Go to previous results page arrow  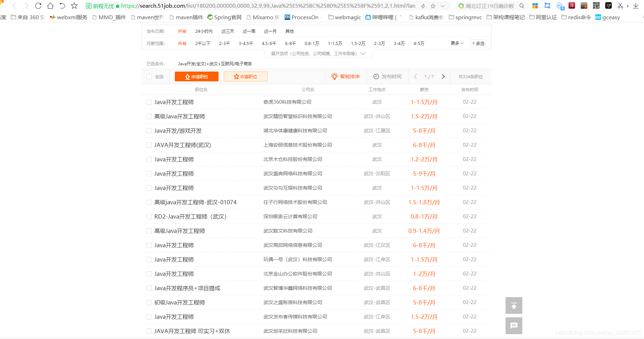(415, 76)
